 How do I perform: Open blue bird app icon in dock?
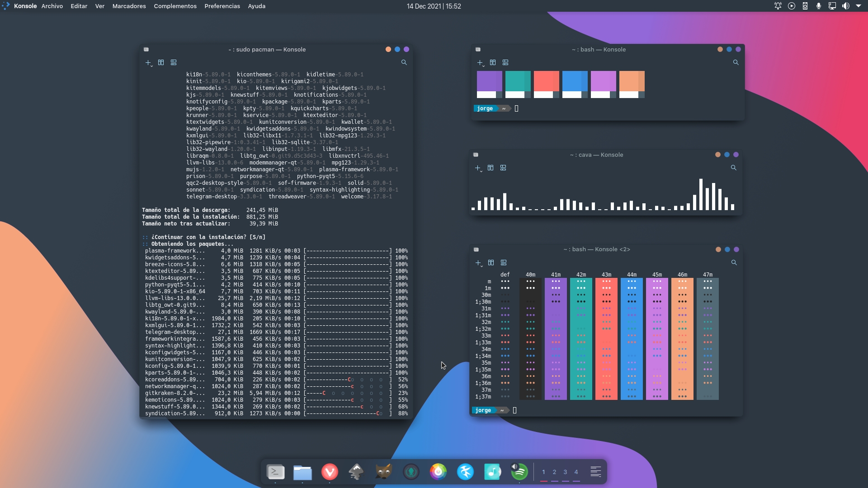pos(465,472)
